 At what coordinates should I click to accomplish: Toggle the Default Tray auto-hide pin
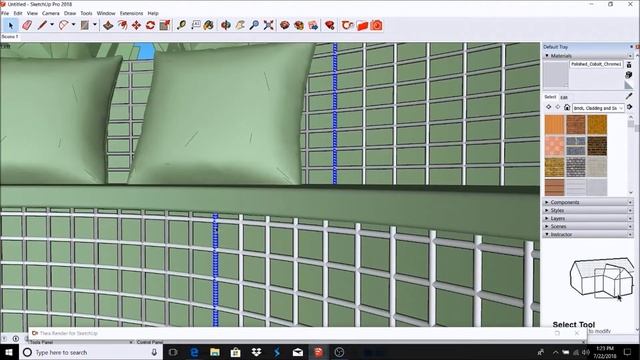tap(631, 47)
